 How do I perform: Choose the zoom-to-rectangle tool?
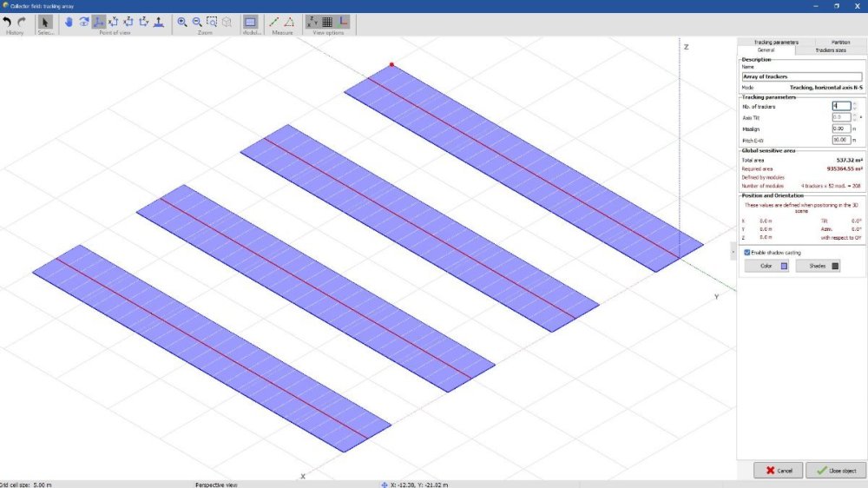[x=212, y=22]
